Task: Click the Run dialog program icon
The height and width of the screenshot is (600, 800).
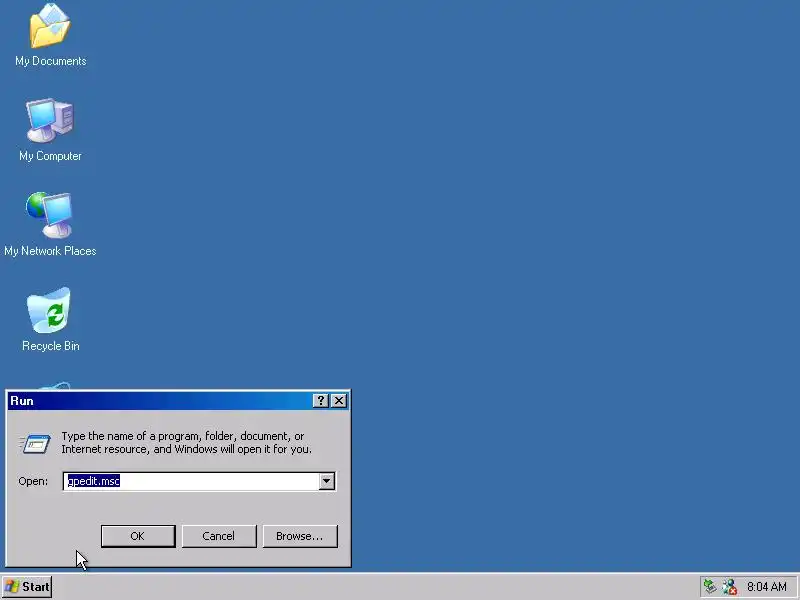Action: click(35, 443)
